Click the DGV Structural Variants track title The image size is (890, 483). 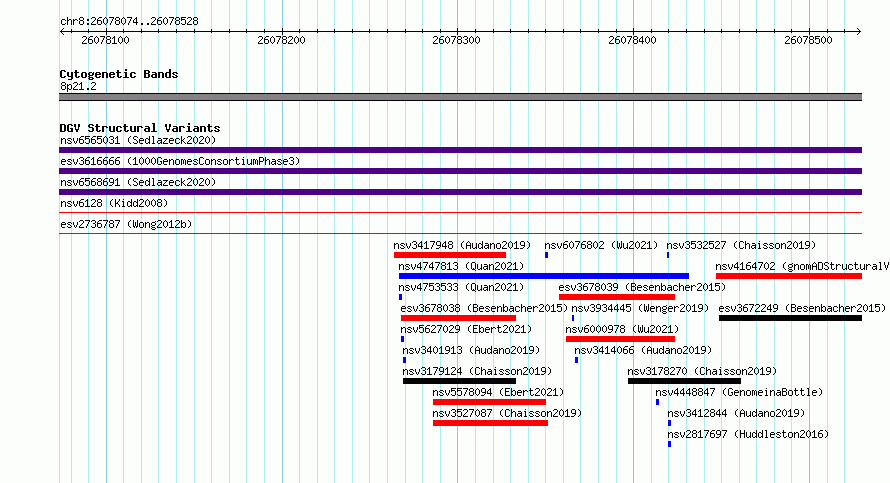(140, 128)
